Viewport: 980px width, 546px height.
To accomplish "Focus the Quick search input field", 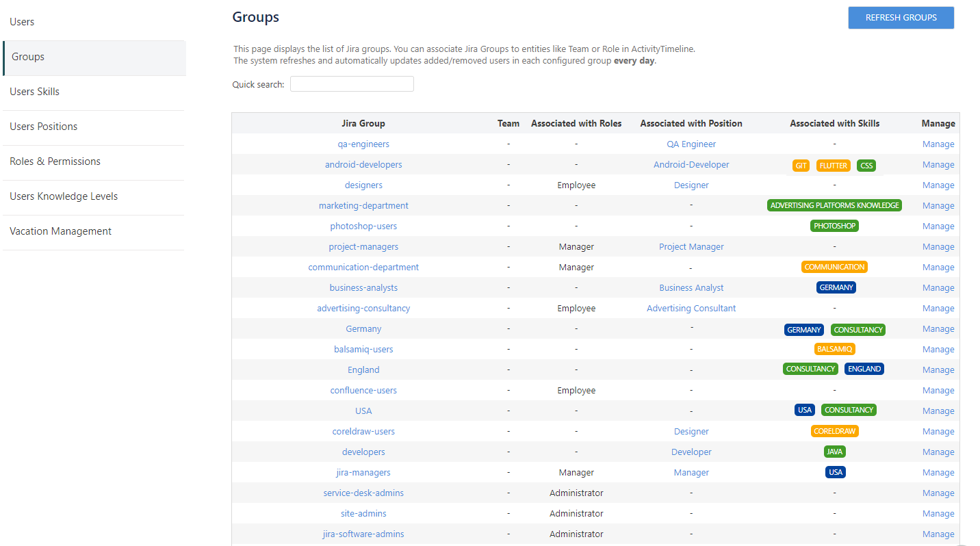I will (352, 84).
